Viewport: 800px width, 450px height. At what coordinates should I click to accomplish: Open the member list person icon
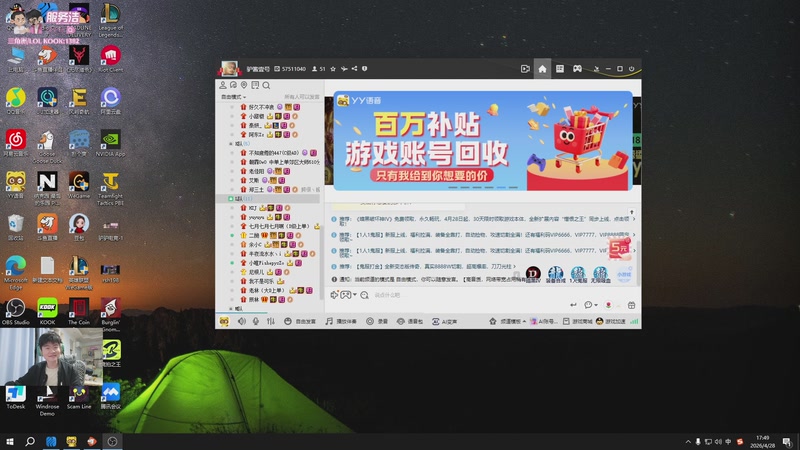222,85
